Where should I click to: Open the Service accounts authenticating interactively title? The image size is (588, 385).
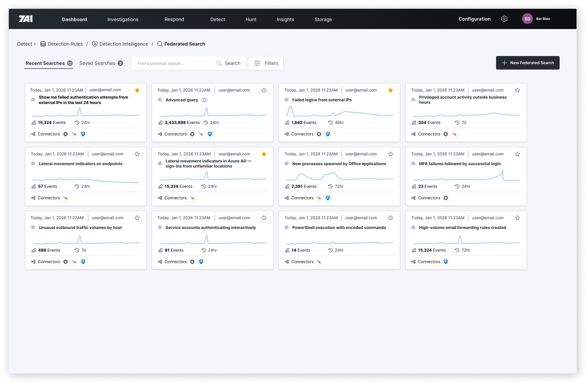click(211, 228)
